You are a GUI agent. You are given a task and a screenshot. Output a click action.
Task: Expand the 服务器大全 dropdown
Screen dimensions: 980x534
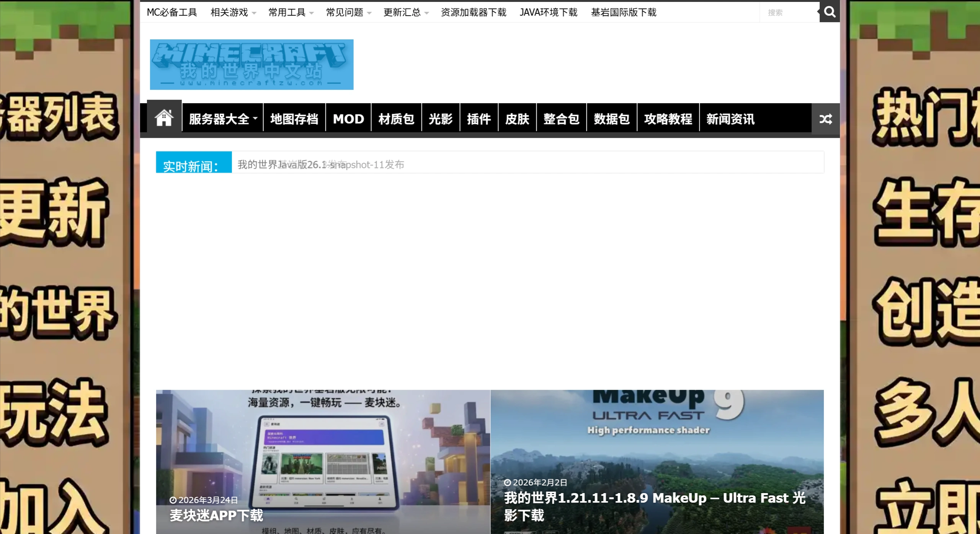[x=223, y=119]
